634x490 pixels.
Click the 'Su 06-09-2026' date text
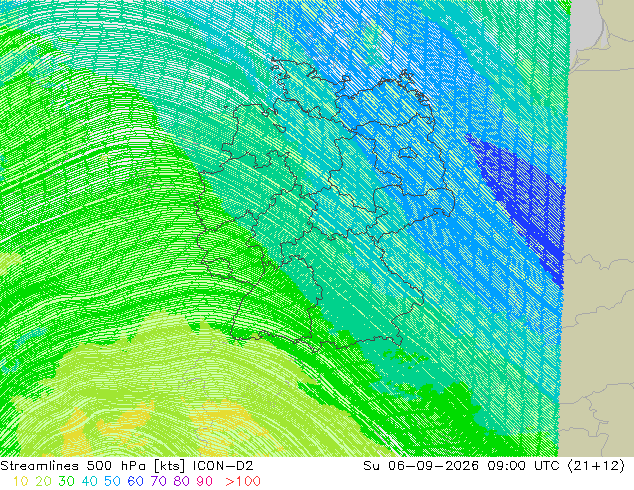[x=421, y=466]
